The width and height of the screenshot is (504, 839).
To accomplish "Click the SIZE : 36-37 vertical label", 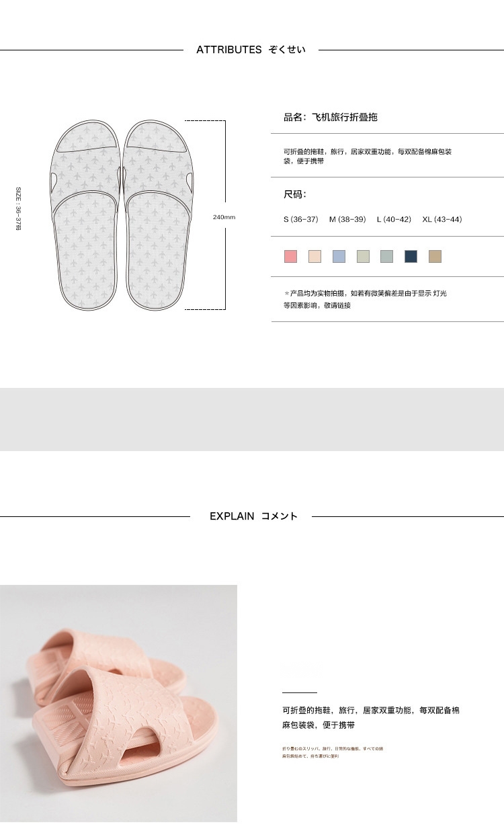I will click(x=19, y=209).
